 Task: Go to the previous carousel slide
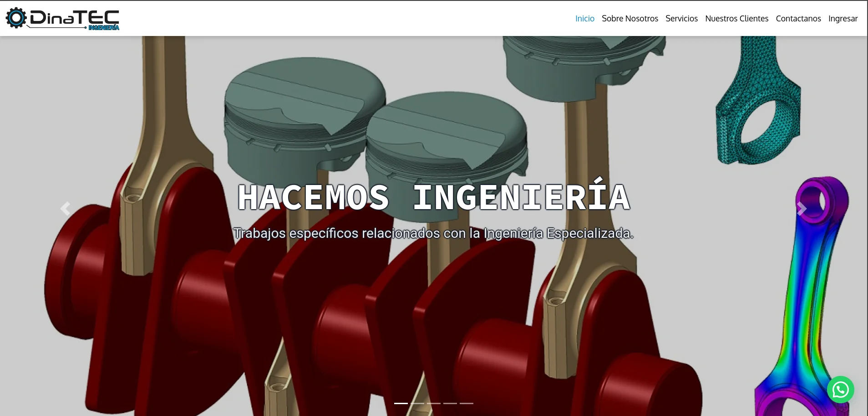click(x=65, y=209)
